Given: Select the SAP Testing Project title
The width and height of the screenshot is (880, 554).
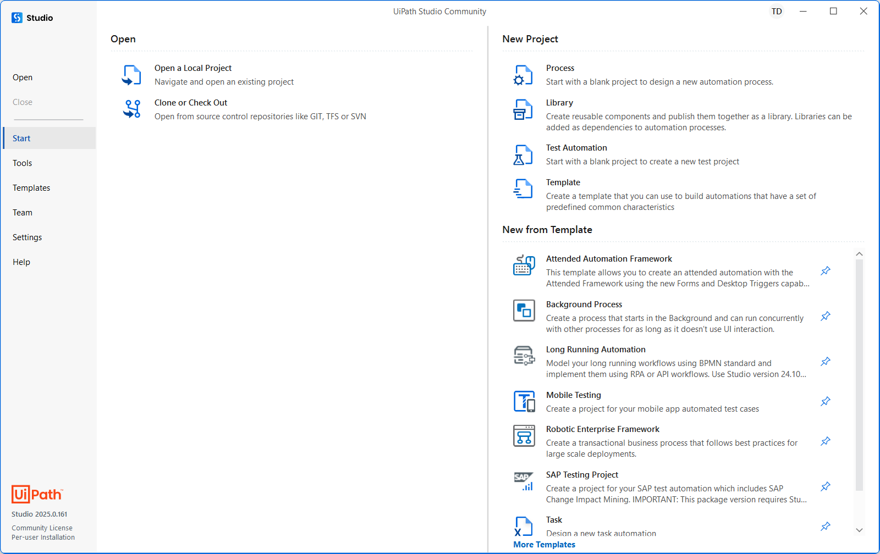Looking at the screenshot, I should pos(582,474).
